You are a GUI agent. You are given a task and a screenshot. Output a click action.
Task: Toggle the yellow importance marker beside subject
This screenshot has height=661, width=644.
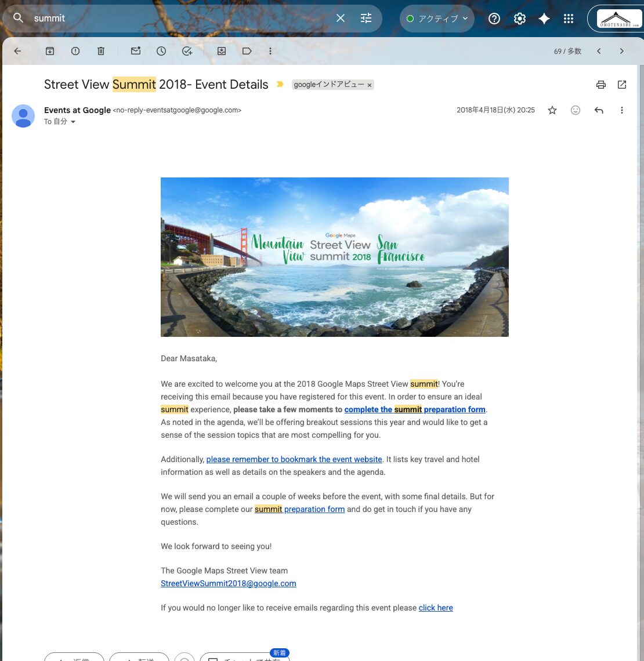tap(280, 84)
